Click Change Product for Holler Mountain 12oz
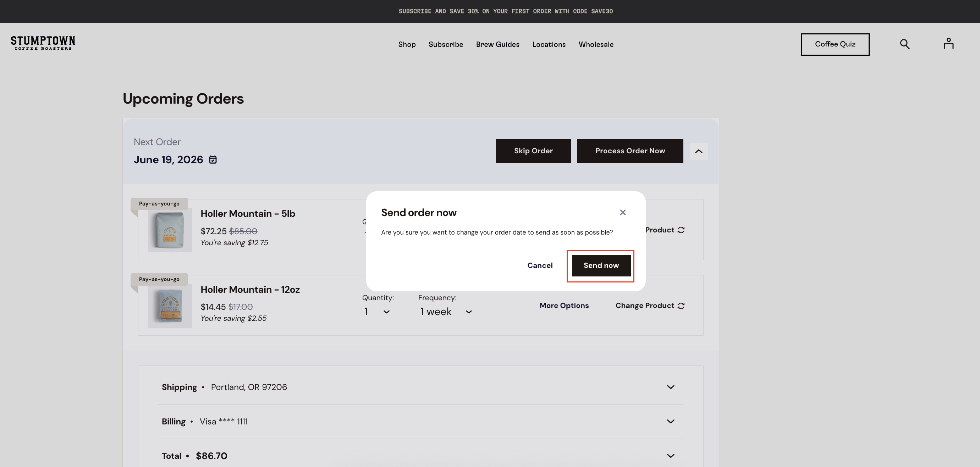The width and height of the screenshot is (980, 467). (x=650, y=306)
